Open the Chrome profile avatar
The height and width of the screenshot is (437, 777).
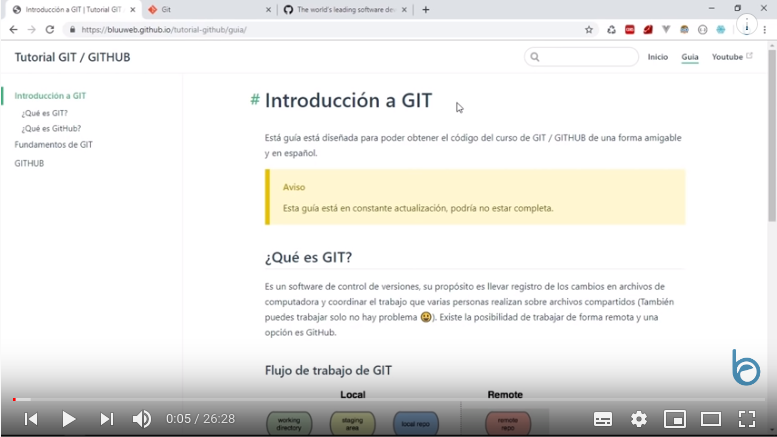coord(746,25)
